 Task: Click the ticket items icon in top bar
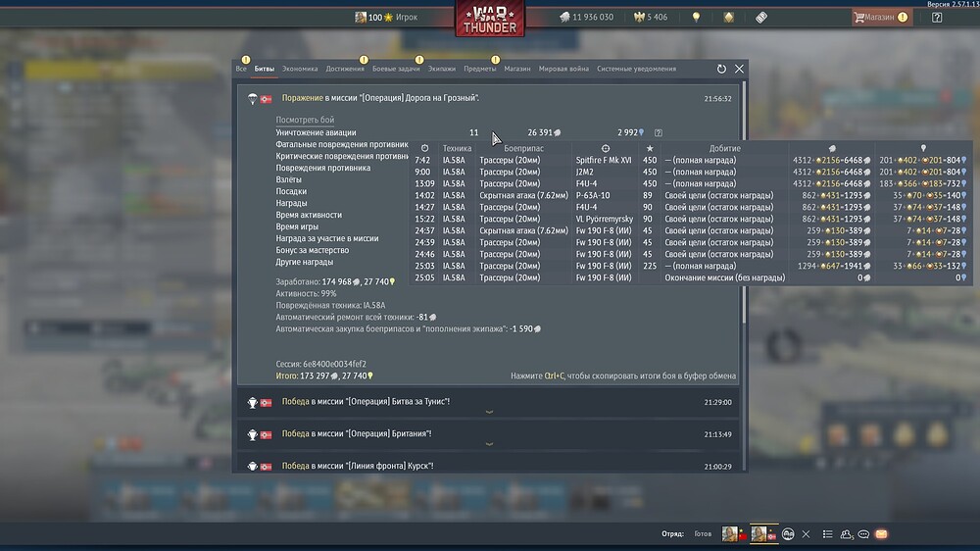761,18
